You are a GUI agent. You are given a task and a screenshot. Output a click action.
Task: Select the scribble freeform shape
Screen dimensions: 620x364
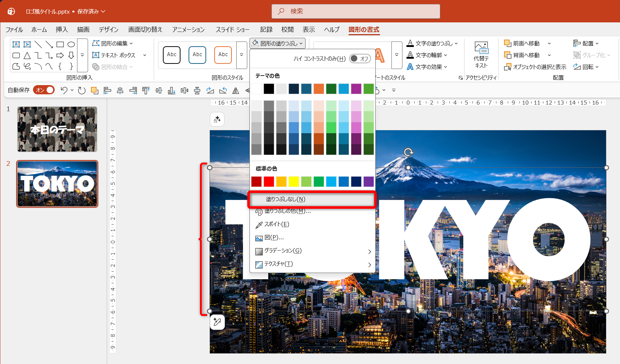27,66
